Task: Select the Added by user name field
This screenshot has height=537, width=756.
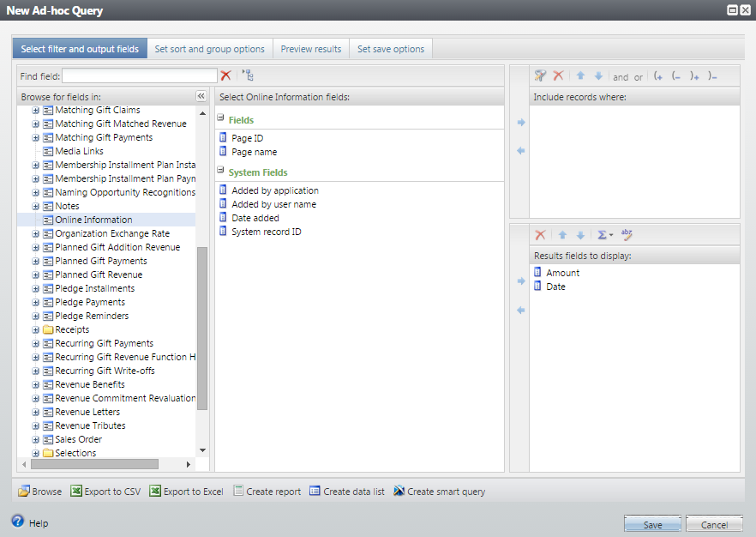Action: (274, 204)
